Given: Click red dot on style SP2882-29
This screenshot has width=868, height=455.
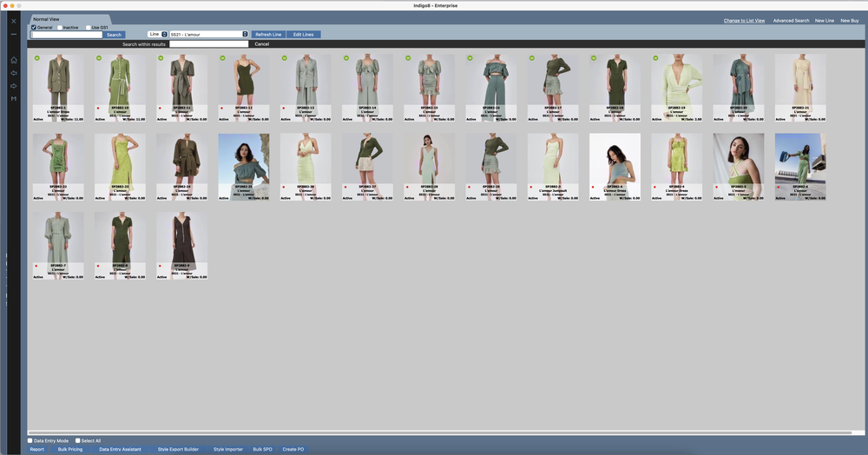Looking at the screenshot, I should [x=469, y=187].
